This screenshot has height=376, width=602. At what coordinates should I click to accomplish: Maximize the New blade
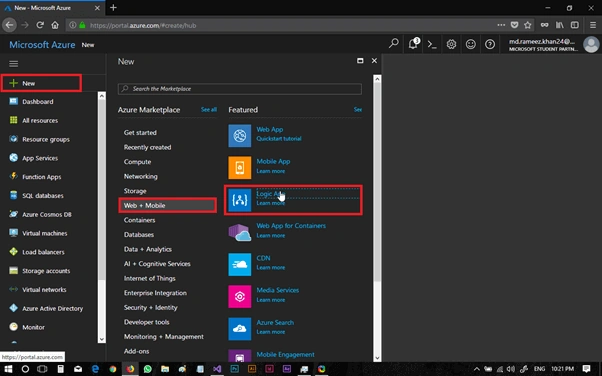[360, 61]
